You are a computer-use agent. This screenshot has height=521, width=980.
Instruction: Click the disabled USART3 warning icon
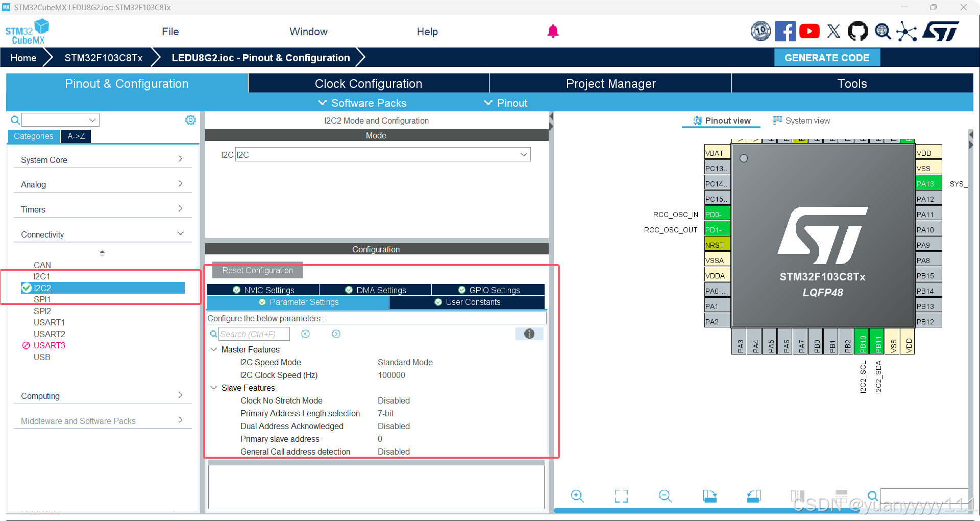click(26, 346)
